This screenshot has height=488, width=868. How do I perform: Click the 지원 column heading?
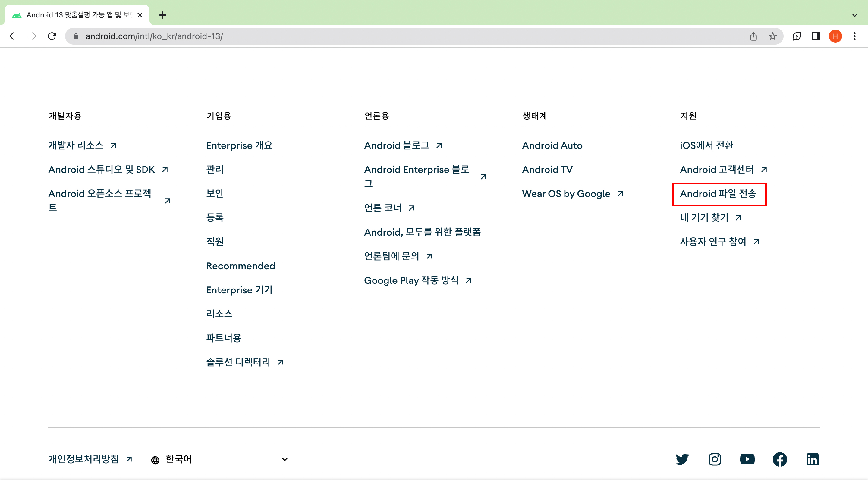688,116
